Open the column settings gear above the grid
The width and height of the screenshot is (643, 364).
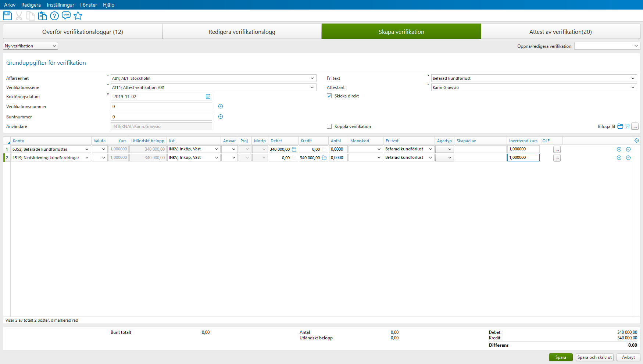pos(637,140)
